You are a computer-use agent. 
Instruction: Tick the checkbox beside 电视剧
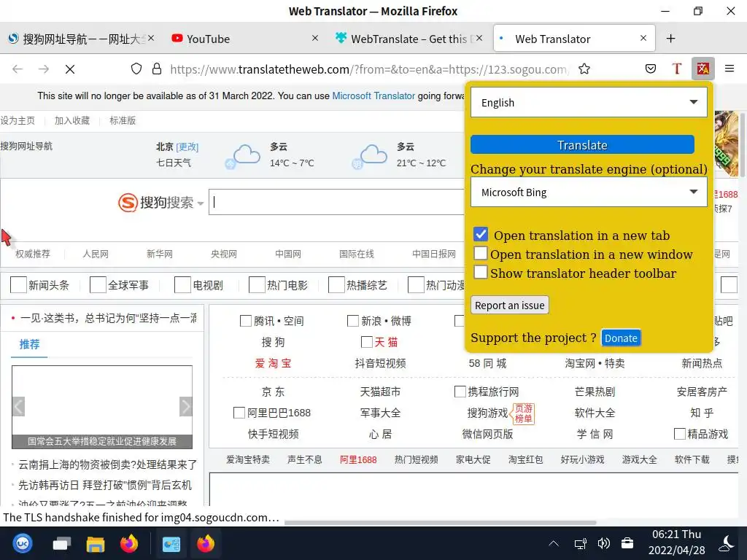click(182, 285)
